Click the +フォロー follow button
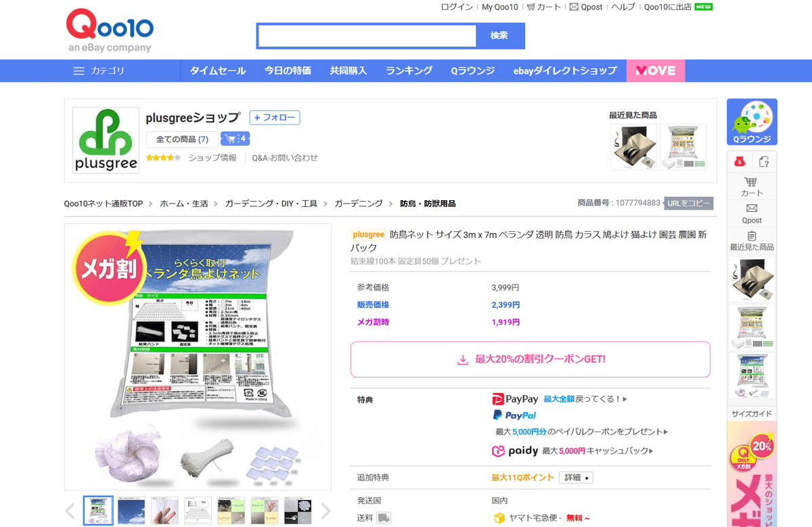This screenshot has height=527, width=812. point(275,118)
